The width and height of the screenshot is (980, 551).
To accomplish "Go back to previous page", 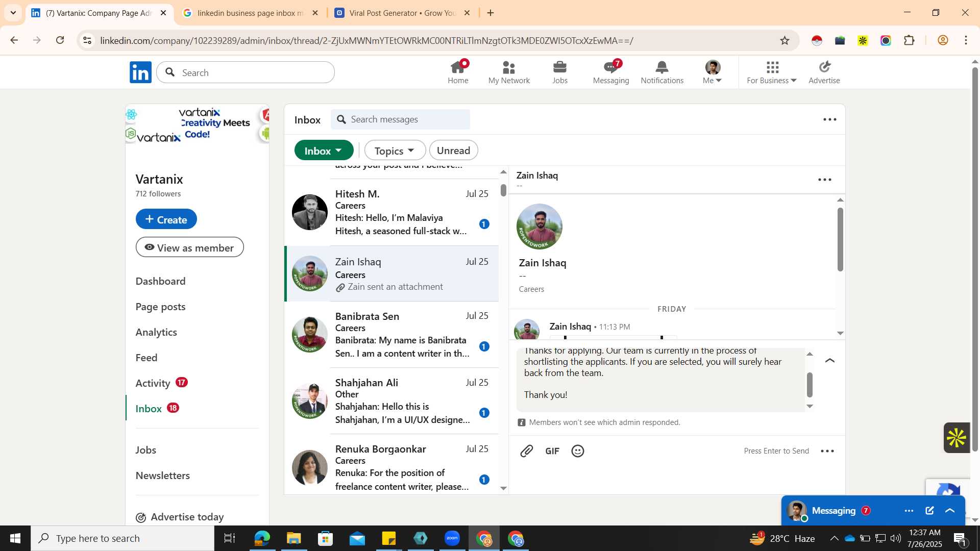I will pyautogui.click(x=14, y=40).
